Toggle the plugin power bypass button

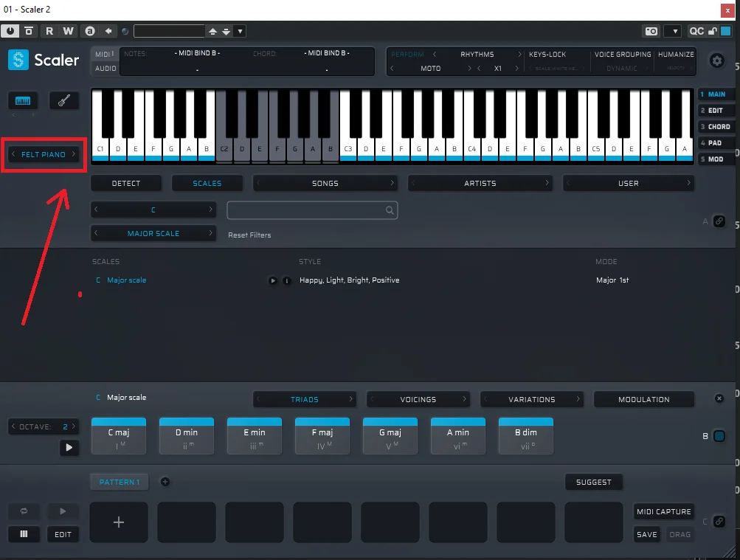pos(10,31)
